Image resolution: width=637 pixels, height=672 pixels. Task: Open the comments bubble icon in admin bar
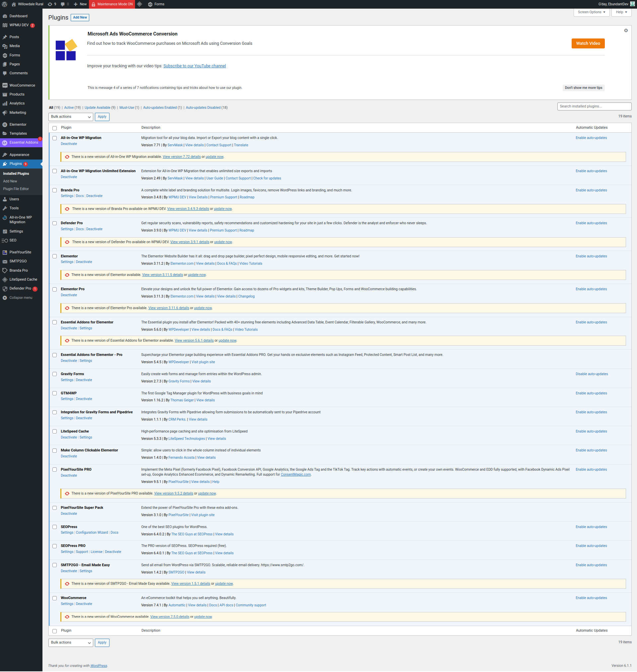pyautogui.click(x=63, y=4)
